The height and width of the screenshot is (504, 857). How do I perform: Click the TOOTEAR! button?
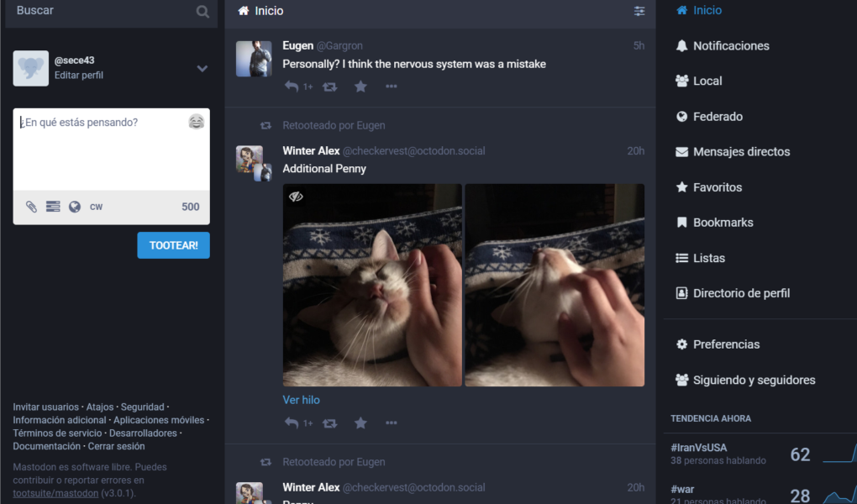173,245
